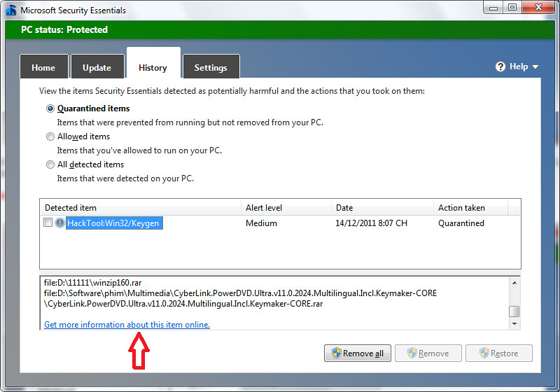
Task: Click the Remove button
Action: (428, 353)
